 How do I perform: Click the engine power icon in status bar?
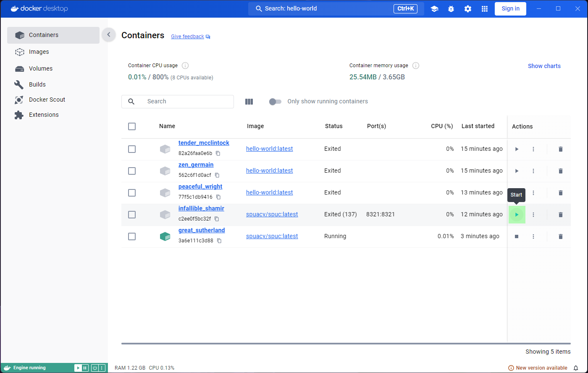94,368
